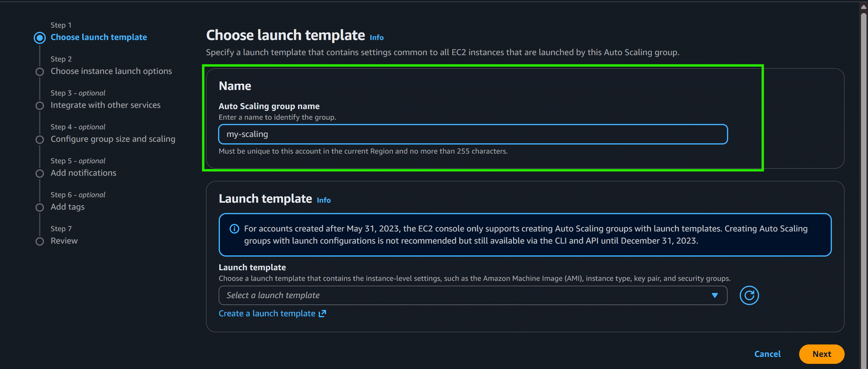Go to Add tags step
This screenshot has height=369, width=868.
tap(67, 207)
